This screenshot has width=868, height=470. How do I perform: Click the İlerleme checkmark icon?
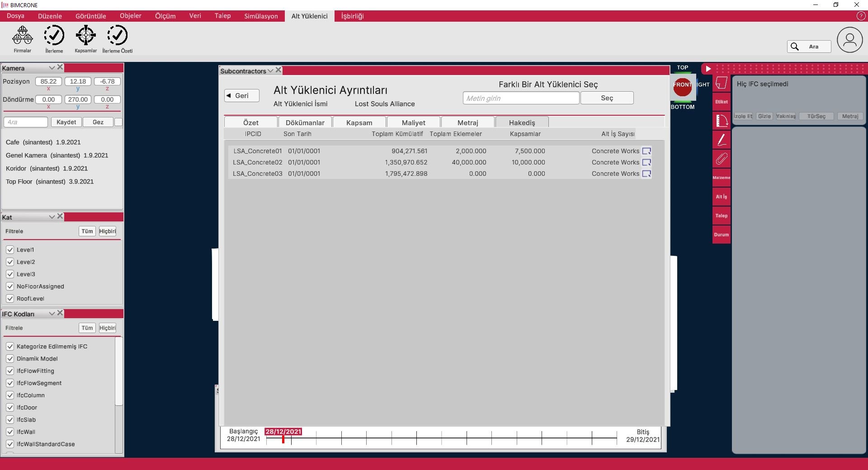pos(54,36)
